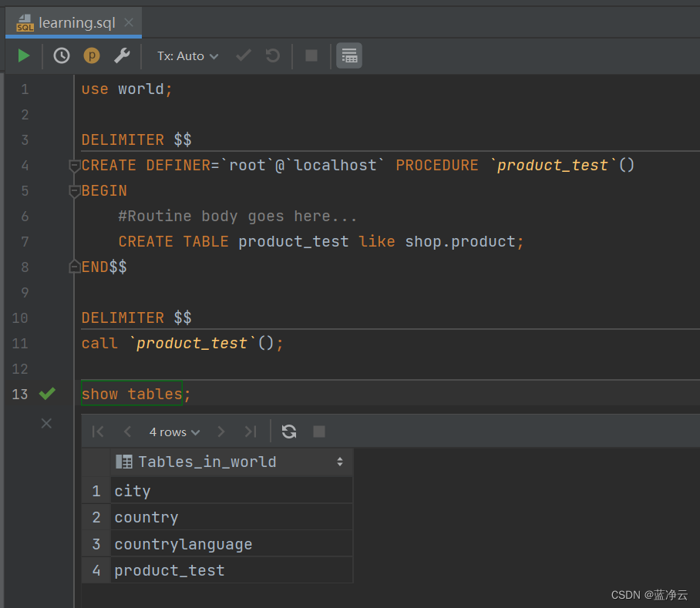Reload the result set data
Screen dimensions: 700x608
[x=289, y=432]
